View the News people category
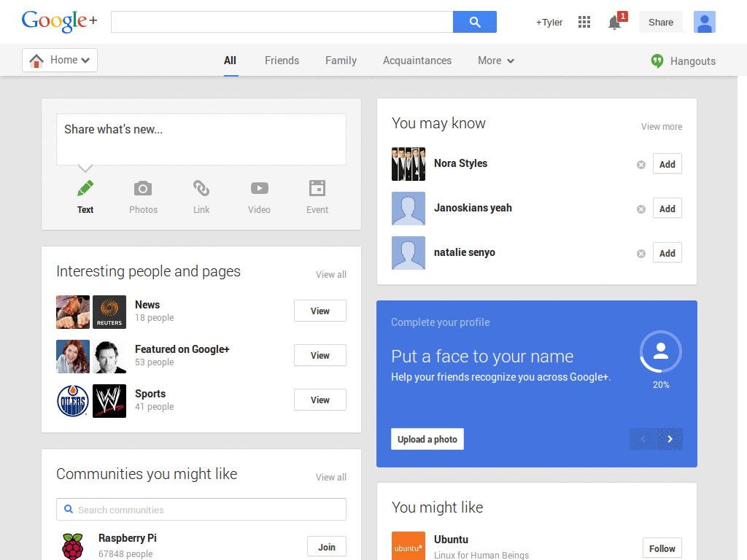 (320, 311)
